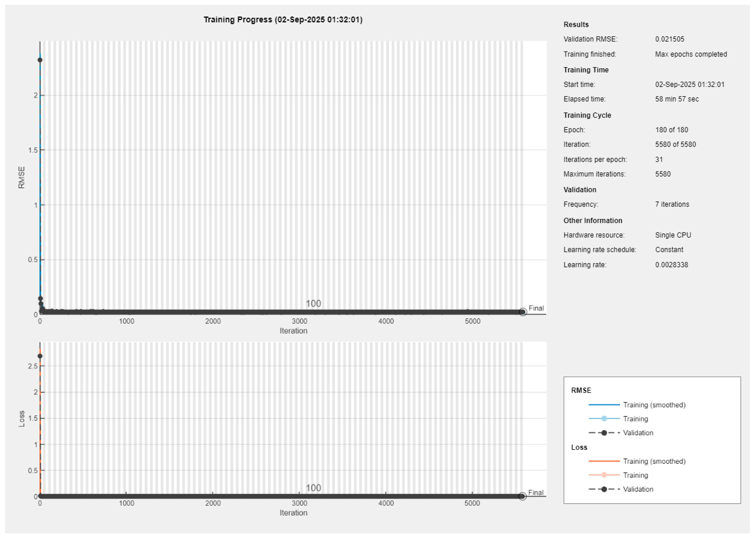Click the Elapsed time value 58 min 57 sec
This screenshot has width=756, height=539.
click(x=677, y=99)
